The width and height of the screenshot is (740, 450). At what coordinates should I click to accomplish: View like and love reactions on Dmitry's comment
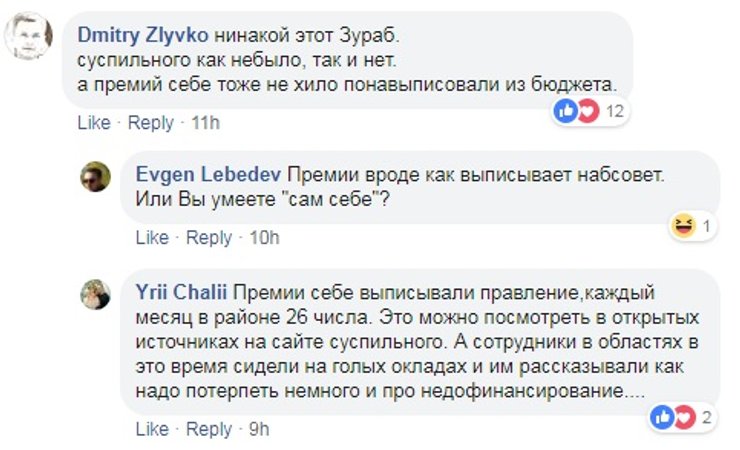click(577, 111)
